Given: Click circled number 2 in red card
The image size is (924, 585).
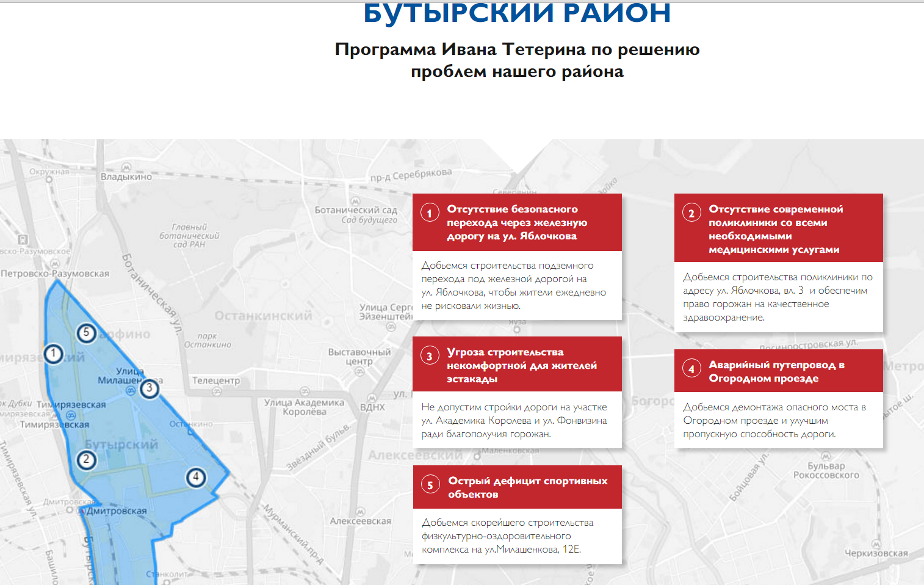Looking at the screenshot, I should click(691, 213).
